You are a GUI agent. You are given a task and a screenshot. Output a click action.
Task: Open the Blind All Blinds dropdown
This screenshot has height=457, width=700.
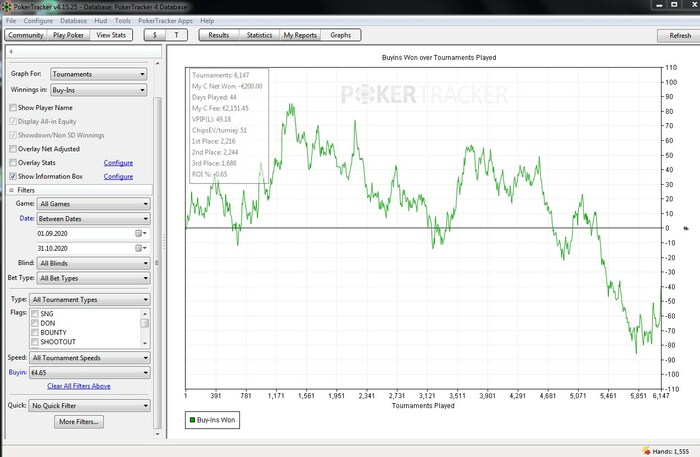[93, 263]
